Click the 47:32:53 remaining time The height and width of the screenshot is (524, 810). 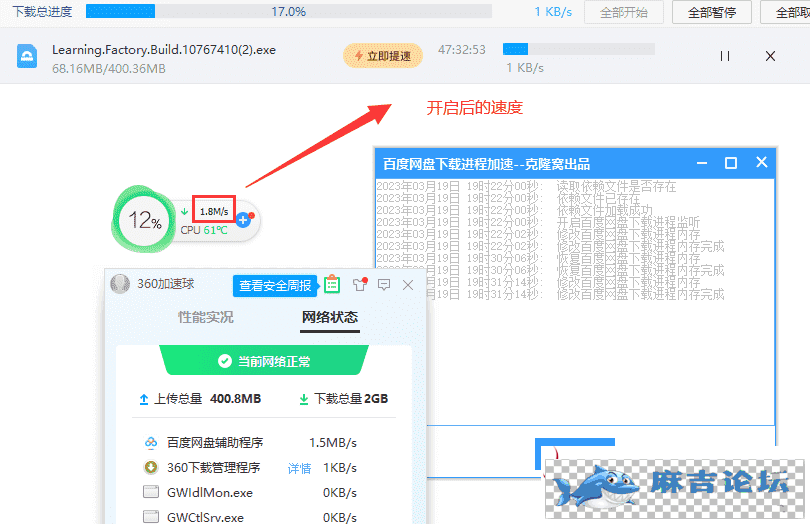point(462,50)
